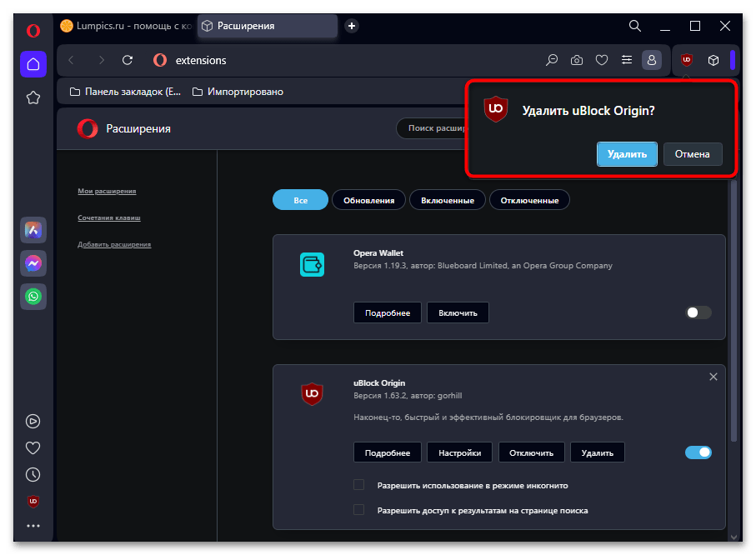The width and height of the screenshot is (756, 555).
Task: Click Включить for Opera Wallet
Action: [x=458, y=313]
